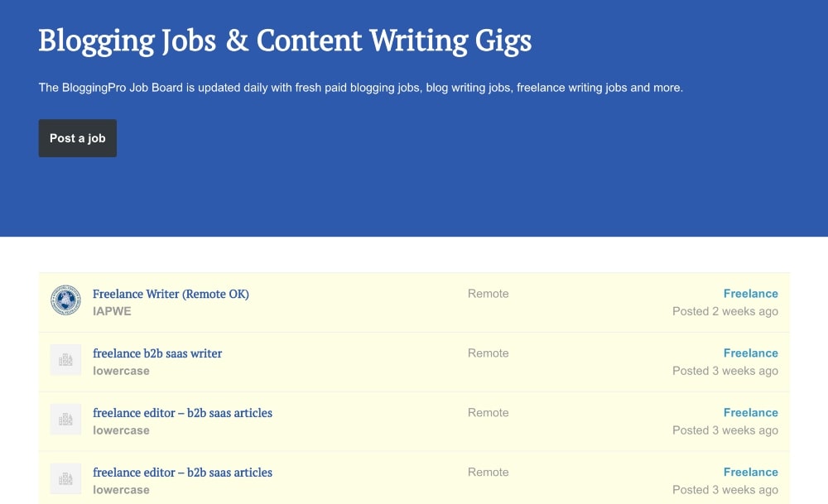Click the 'Remote' label on the bottom editor listing

(488, 472)
